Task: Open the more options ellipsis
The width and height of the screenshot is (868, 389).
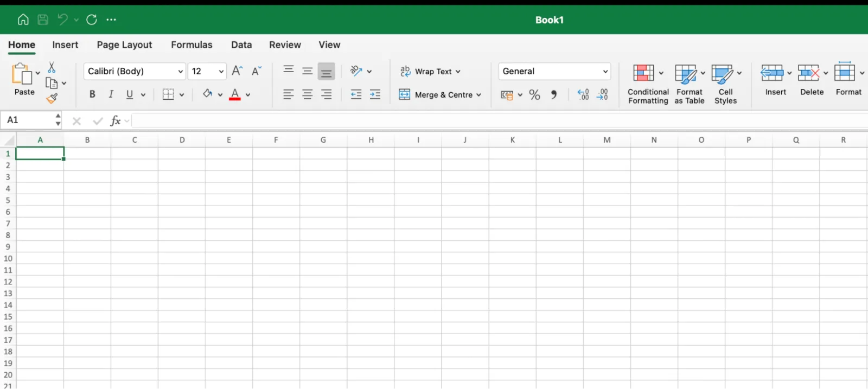Action: [111, 20]
